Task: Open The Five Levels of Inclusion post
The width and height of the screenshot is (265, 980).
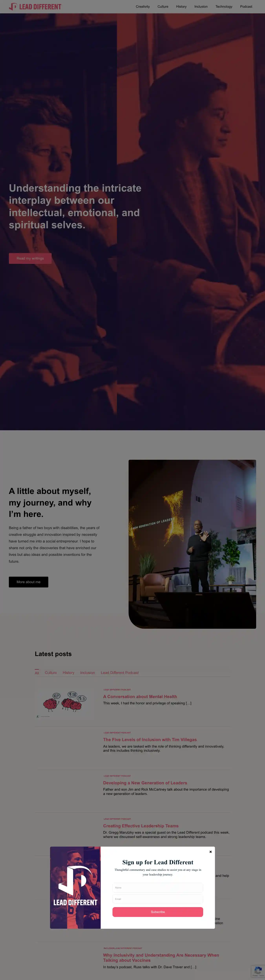Action: pos(150,740)
